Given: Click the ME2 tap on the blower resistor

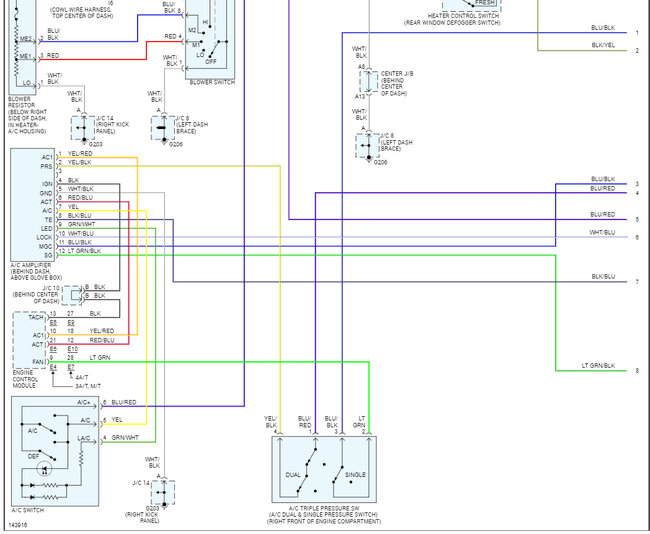Looking at the screenshot, I should coord(25,39).
